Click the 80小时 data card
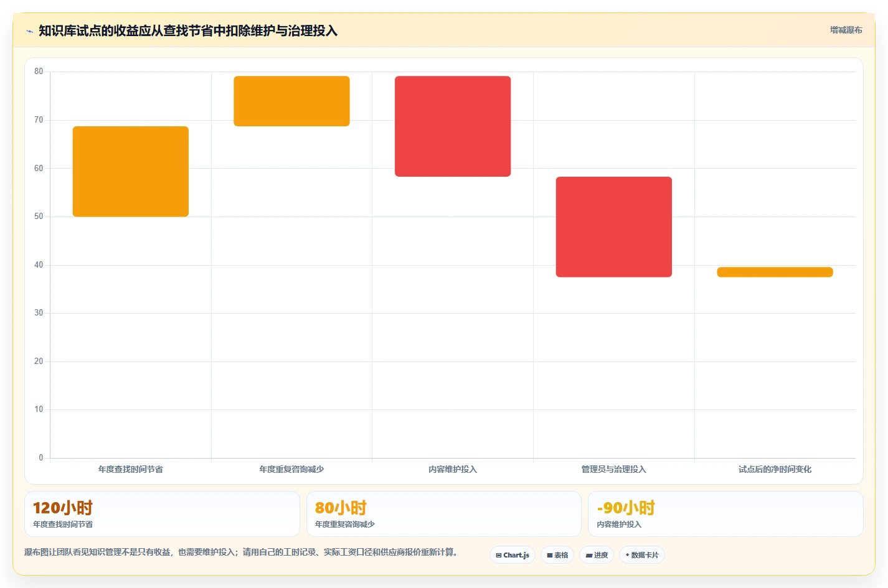 pos(444,514)
